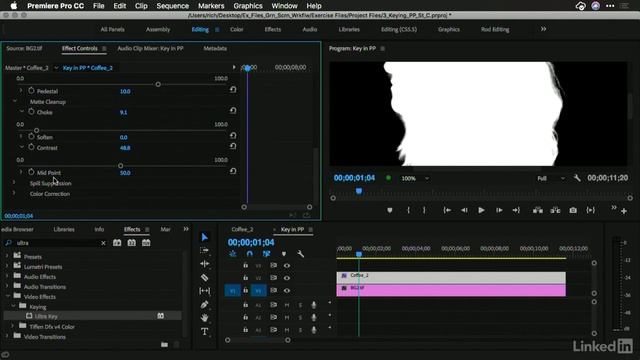Click the Contrast value 48.8

coord(125,148)
